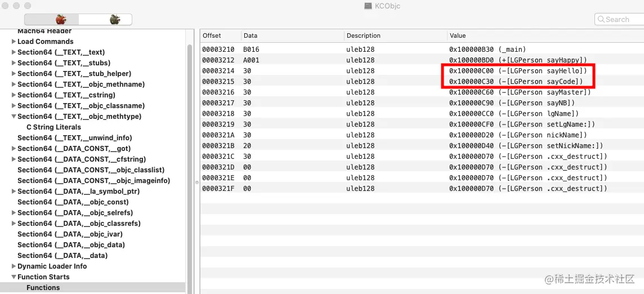Select C String Literals tree item

tap(54, 127)
